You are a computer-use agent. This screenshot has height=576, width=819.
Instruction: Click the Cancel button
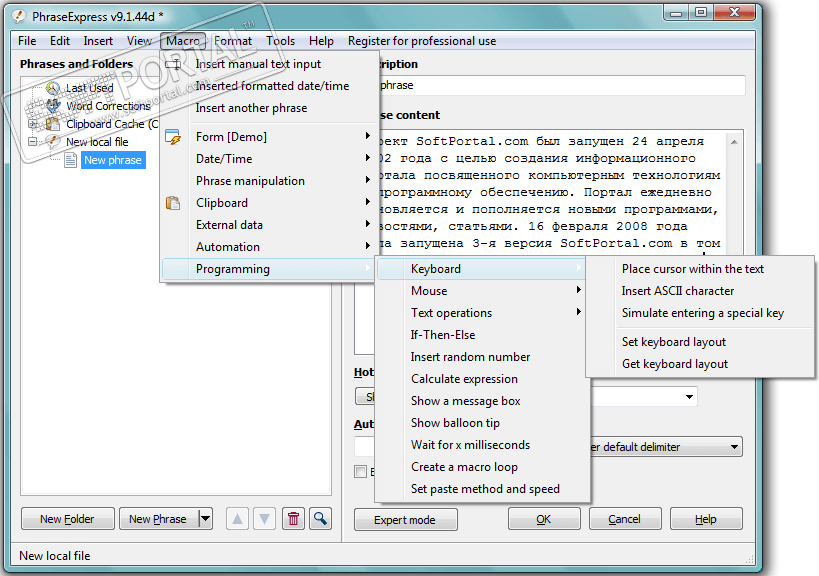tap(625, 519)
